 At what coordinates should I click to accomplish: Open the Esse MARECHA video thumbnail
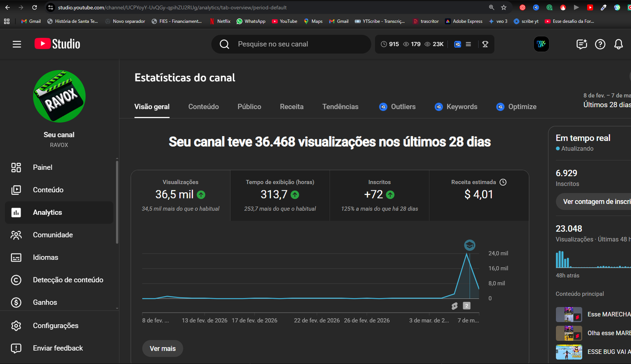569,314
